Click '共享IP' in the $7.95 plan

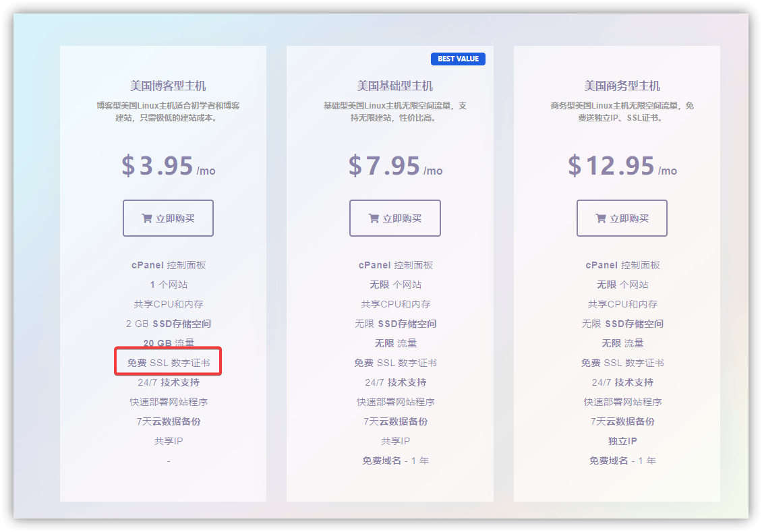coord(396,441)
